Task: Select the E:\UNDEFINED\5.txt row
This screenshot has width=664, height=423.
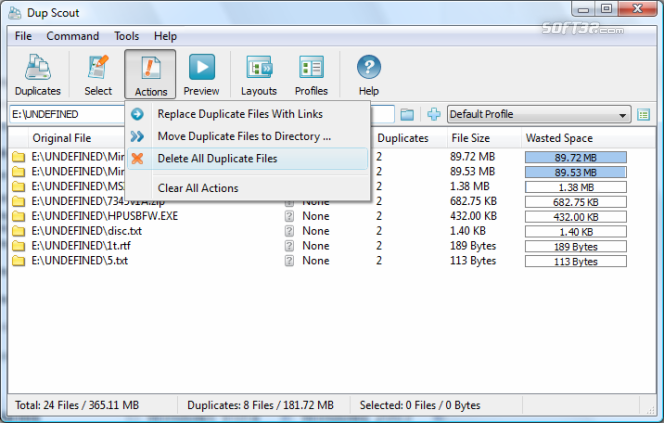Action: (332, 260)
